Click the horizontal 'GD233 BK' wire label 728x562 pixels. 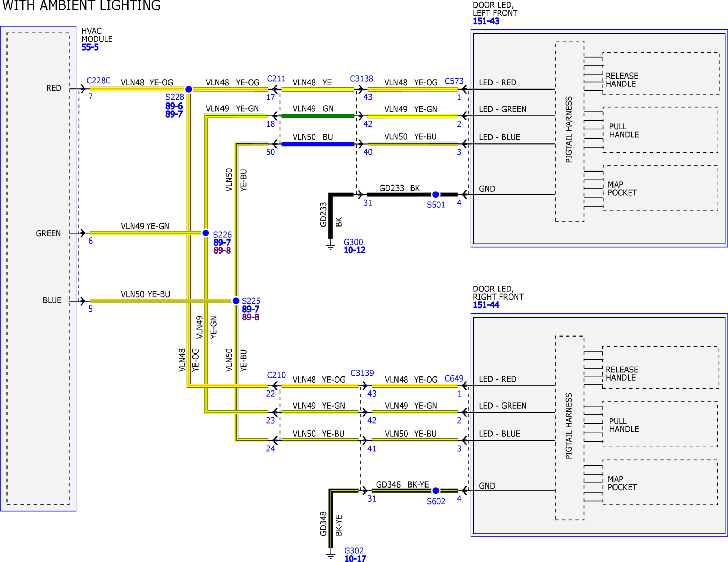pyautogui.click(x=399, y=188)
